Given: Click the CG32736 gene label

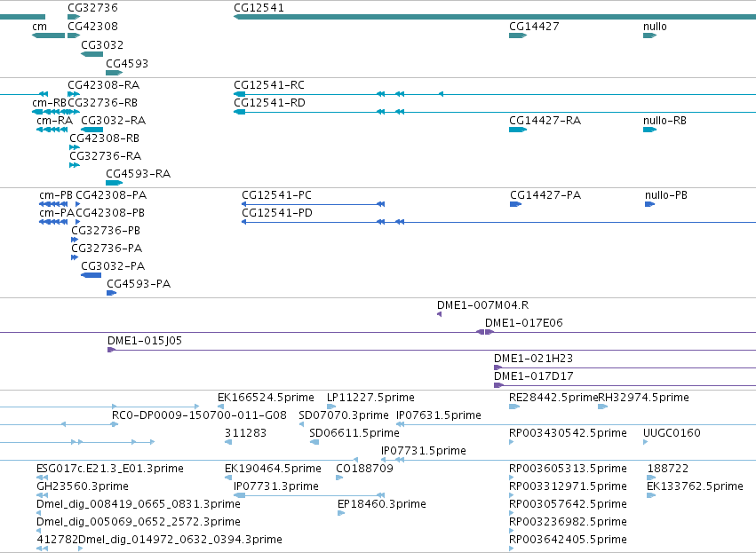Looking at the screenshot, I should tap(92, 8).
